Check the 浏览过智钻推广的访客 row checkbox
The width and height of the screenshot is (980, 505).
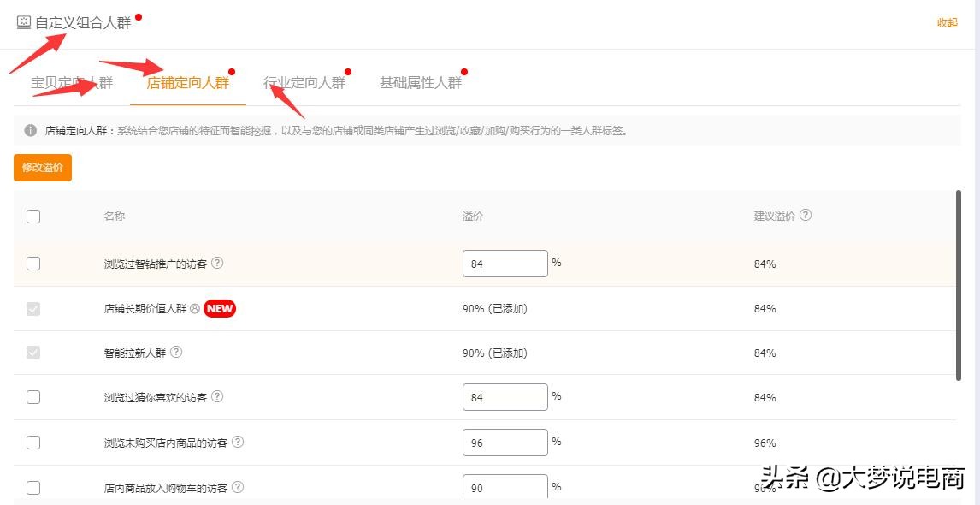coord(33,264)
